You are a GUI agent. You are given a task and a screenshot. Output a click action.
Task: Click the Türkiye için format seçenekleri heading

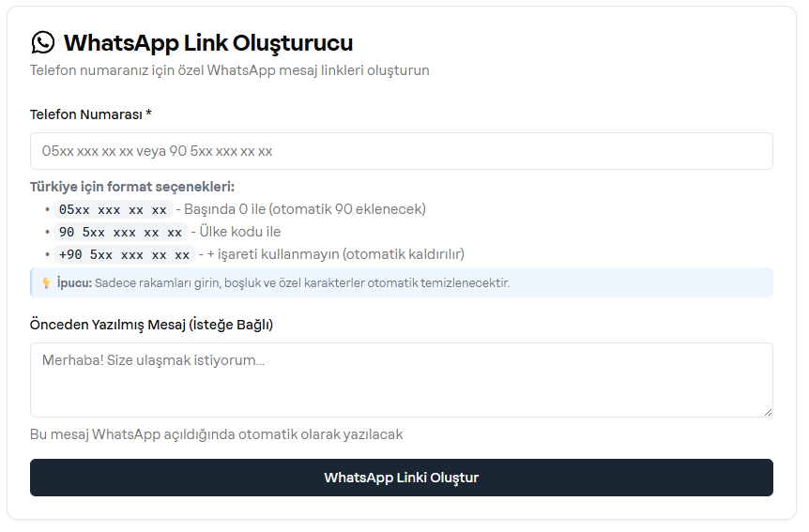(x=132, y=187)
